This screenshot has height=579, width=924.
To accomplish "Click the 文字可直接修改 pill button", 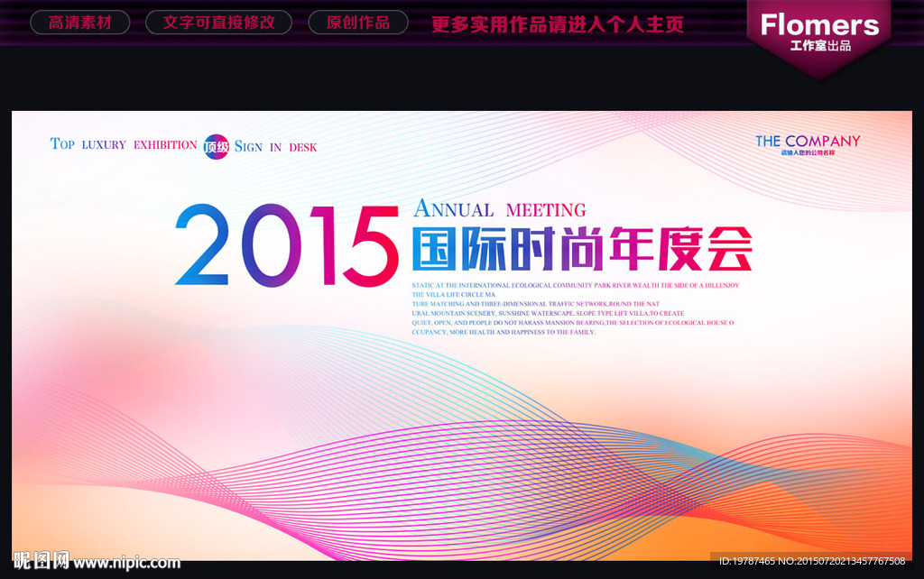I will click(x=218, y=23).
